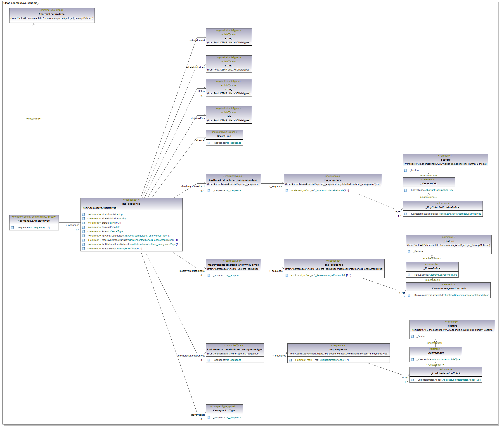Click mg_sequence type link in KaavatType
Screen dimensions: 504x429
coord(234,143)
